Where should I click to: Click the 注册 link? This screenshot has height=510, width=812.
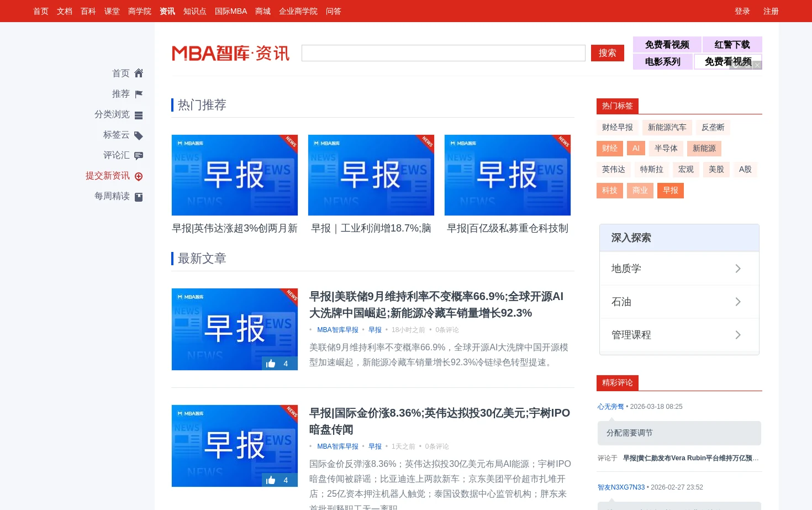point(771,11)
